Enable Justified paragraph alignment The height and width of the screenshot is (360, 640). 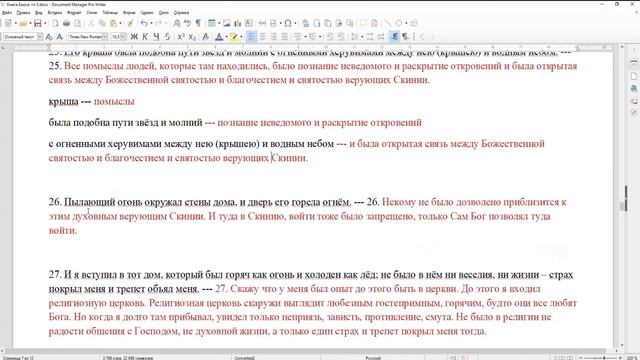[284, 37]
